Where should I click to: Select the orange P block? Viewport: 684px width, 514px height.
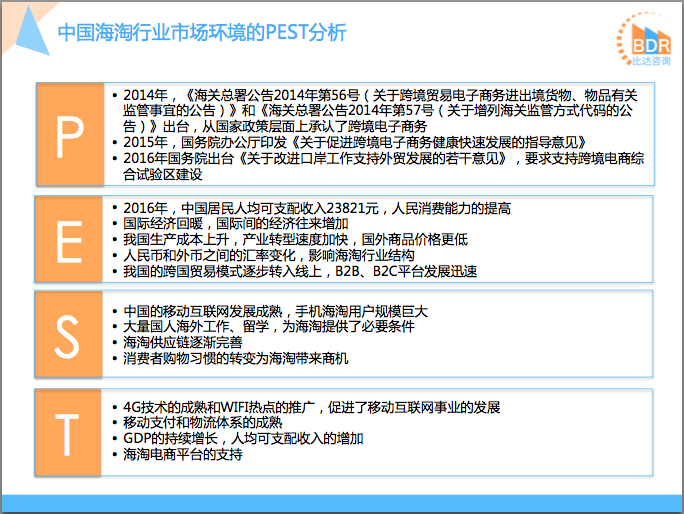(70, 134)
